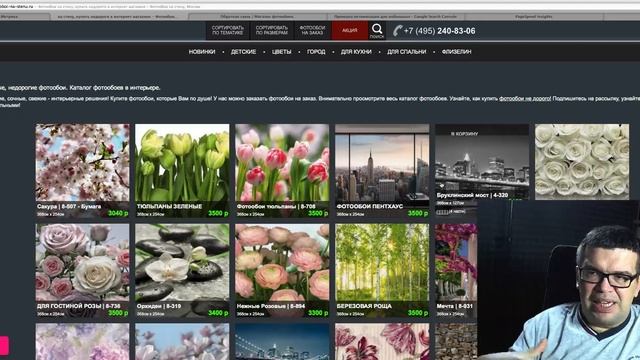The image size is (640, 360).
Task: Click the phone number +7 (495) 240-83-06
Action: click(x=440, y=31)
